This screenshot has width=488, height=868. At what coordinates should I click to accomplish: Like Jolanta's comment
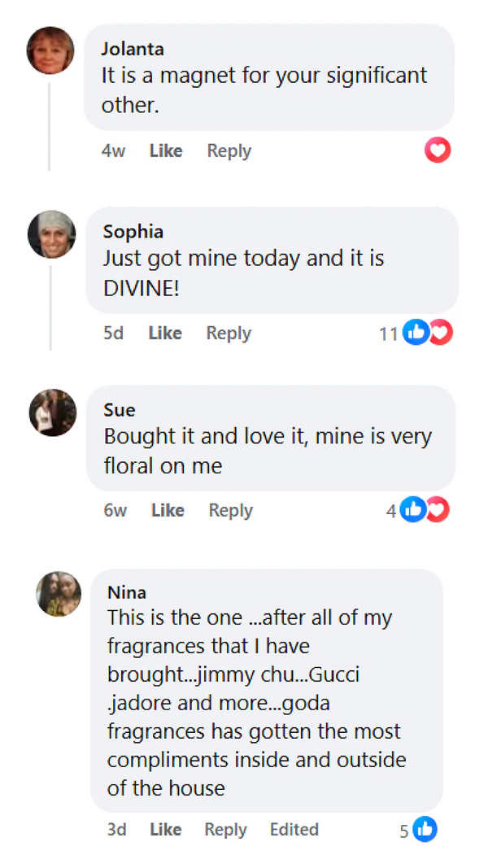point(166,150)
